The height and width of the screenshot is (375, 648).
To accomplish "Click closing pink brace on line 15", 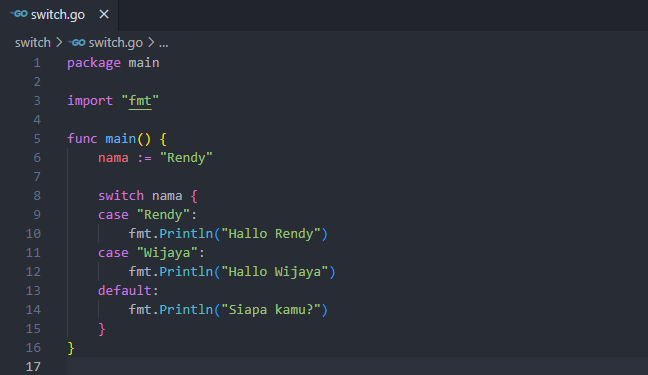I will pos(102,329).
